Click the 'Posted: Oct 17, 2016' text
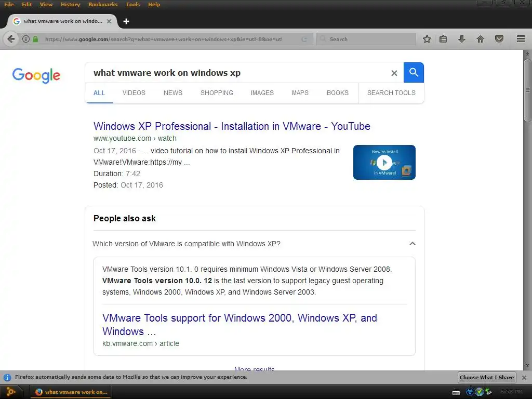This screenshot has width=532, height=399. pos(128,185)
